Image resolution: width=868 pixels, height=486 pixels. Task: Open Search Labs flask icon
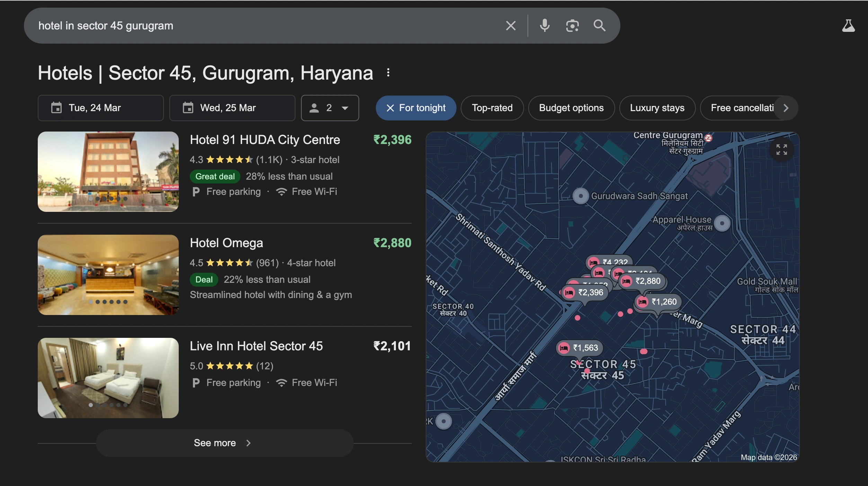(x=848, y=26)
